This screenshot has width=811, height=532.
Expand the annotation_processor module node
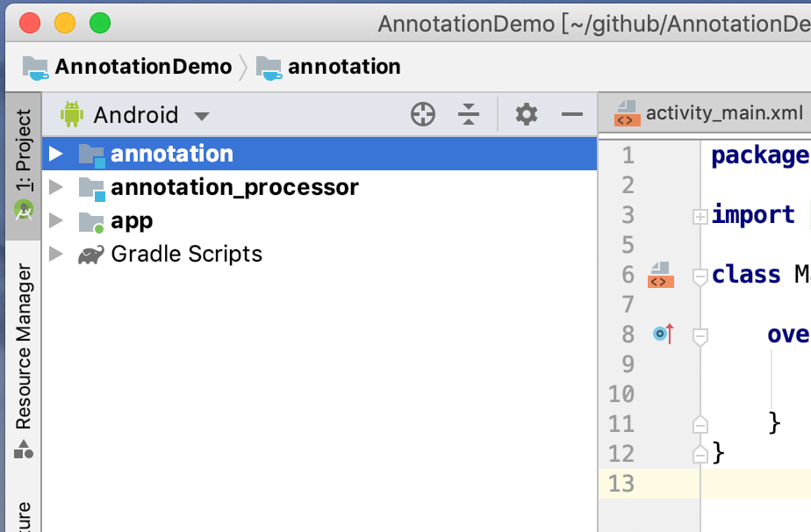[56, 187]
